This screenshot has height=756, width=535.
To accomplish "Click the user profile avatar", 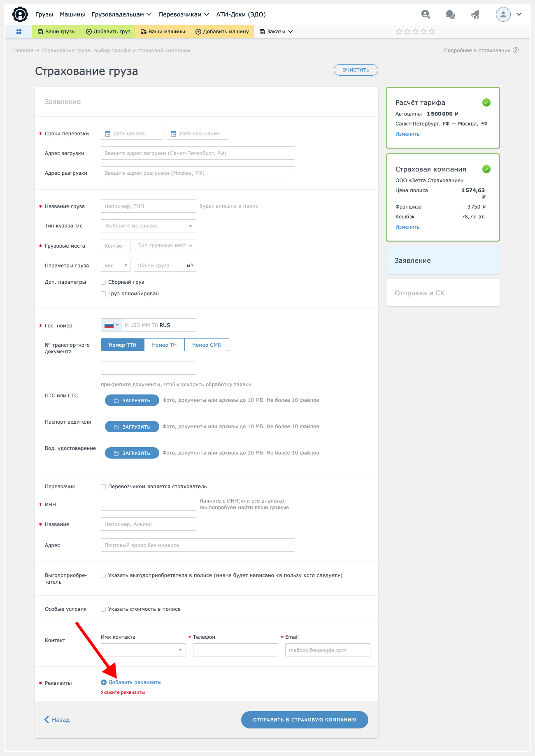I will click(x=503, y=14).
